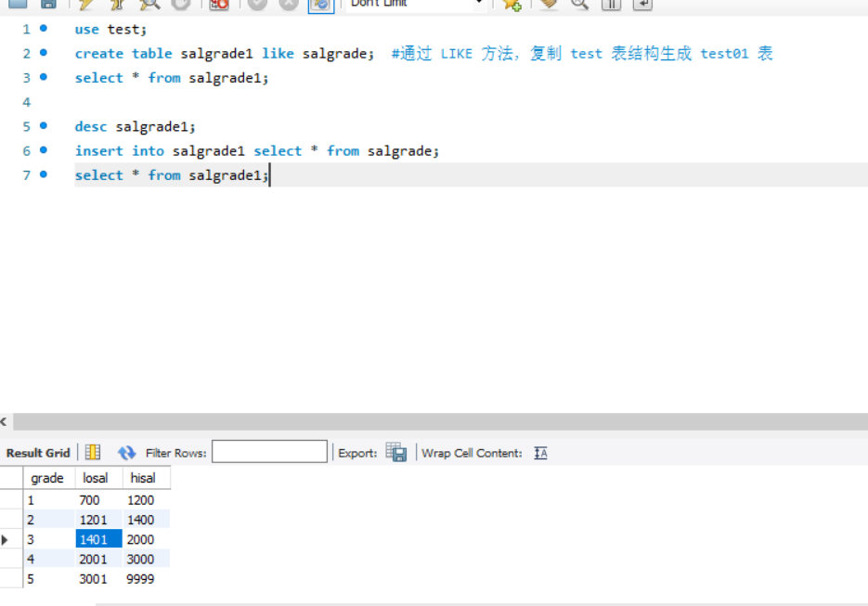Click 'desc salgrade1;' on line 5
Screen dimensions: 868x606
[135, 127]
